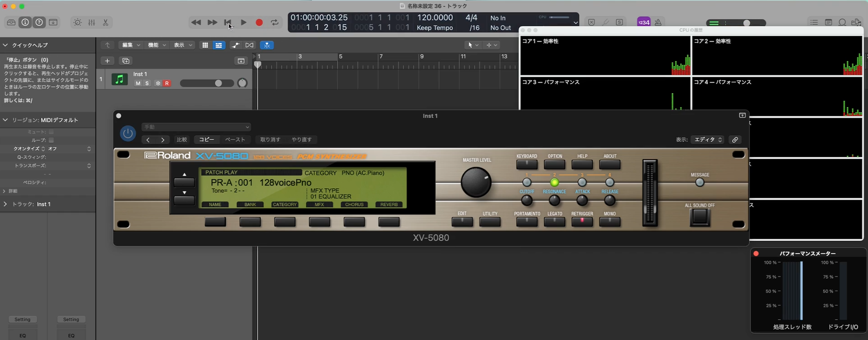868x340 pixels.
Task: Click the tuner fork icon
Action: (605, 22)
